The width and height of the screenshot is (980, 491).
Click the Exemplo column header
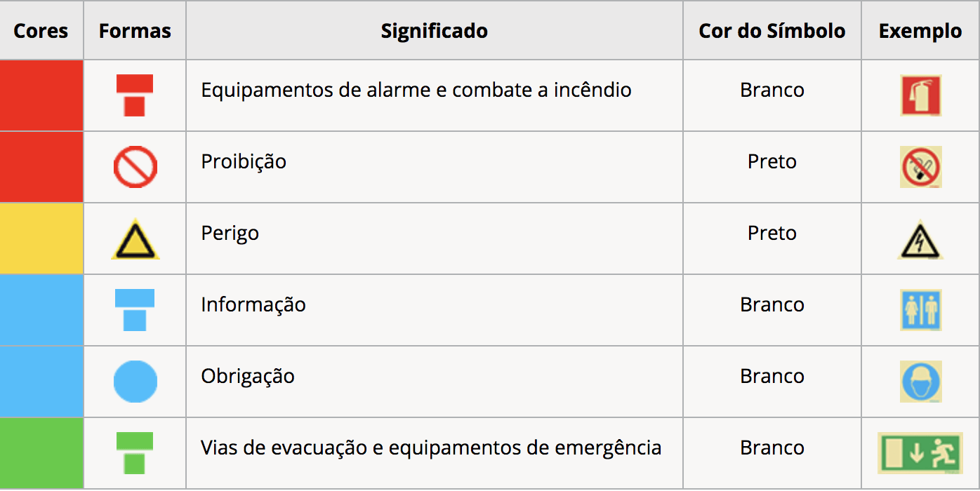click(x=920, y=31)
